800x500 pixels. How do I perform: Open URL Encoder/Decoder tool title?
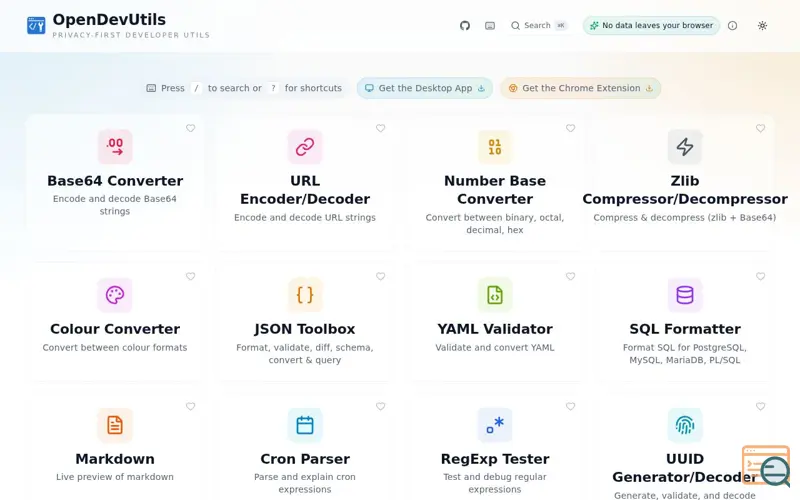tap(305, 190)
